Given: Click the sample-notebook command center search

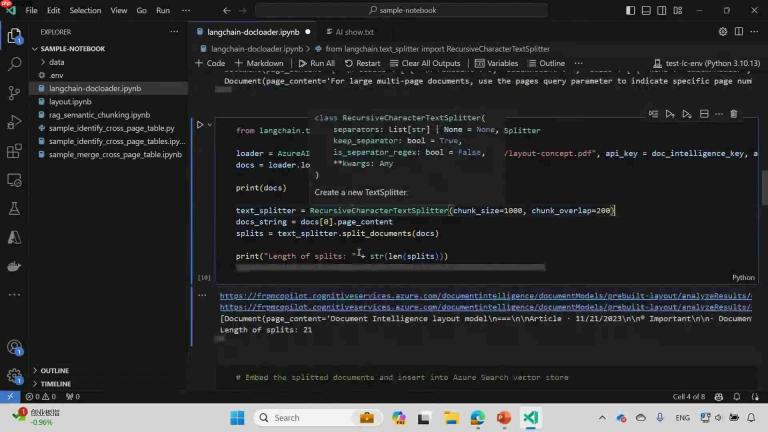Looking at the screenshot, I should [401, 10].
